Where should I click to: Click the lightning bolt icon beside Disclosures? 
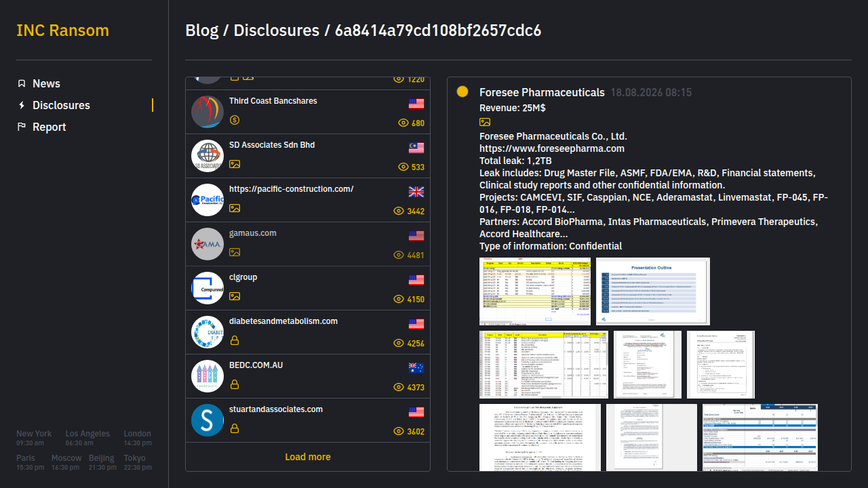[22, 105]
